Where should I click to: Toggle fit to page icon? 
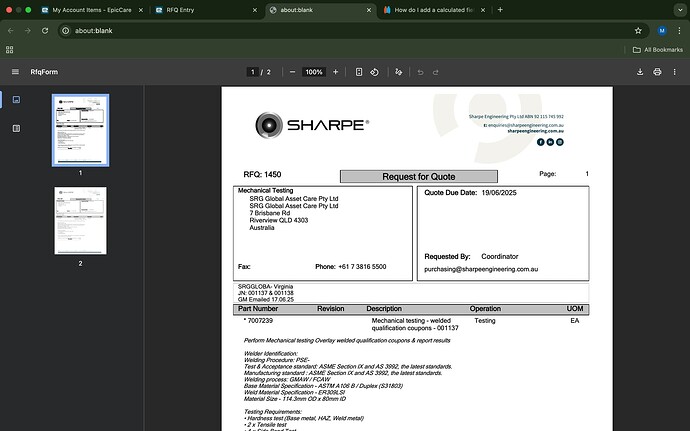[359, 72]
